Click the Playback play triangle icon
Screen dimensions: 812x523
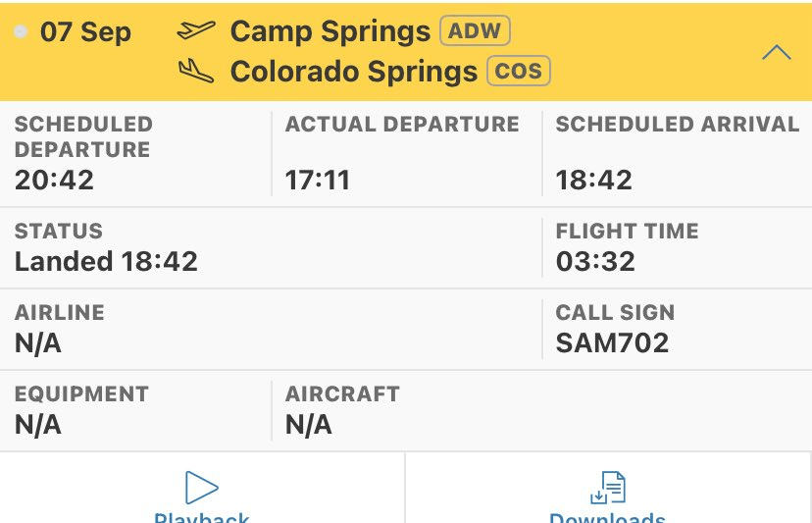tap(201, 488)
